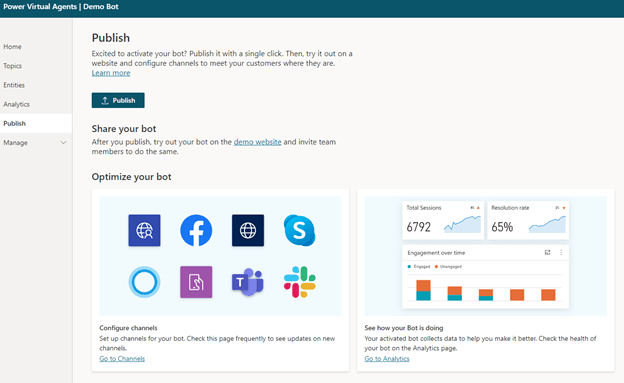
Task: Click the Go to Channels link
Action: 122,359
